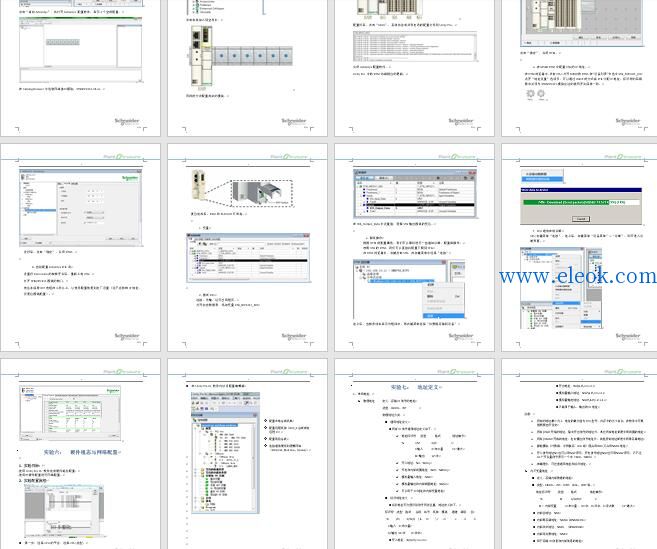Click the blue I/O modules hardware picture
Screen dimensions: 657x549
(242, 56)
